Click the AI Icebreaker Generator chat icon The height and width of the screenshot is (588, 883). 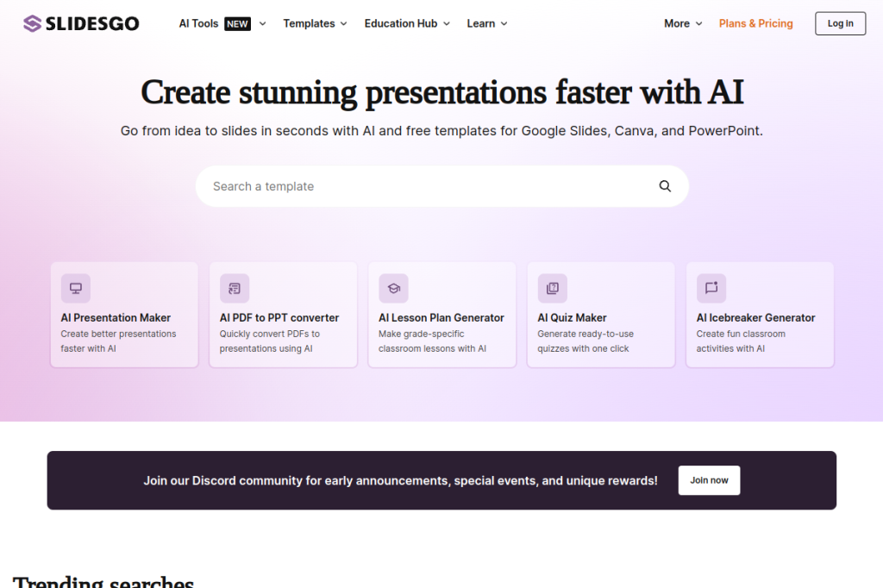tap(711, 288)
